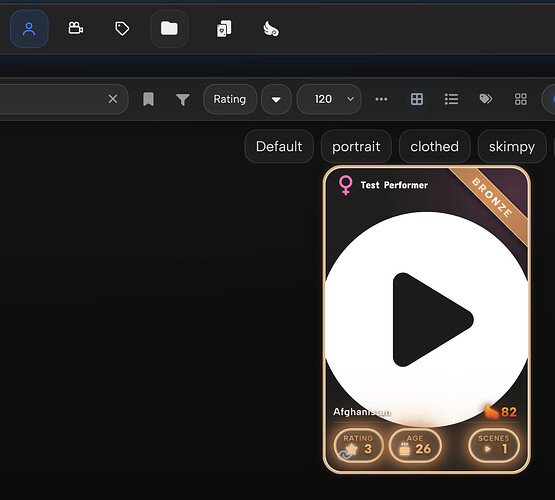Open the Tags icon in navbar

pos(122,28)
